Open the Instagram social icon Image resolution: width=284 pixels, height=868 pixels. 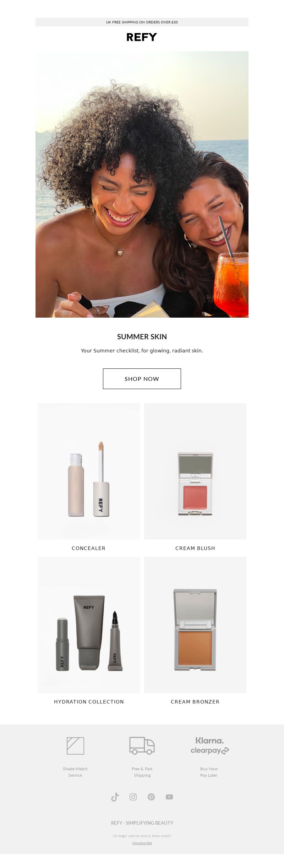point(133,797)
